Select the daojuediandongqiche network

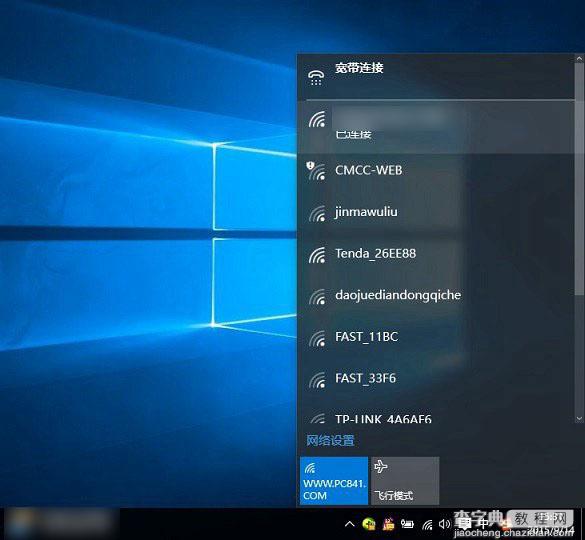436,296
